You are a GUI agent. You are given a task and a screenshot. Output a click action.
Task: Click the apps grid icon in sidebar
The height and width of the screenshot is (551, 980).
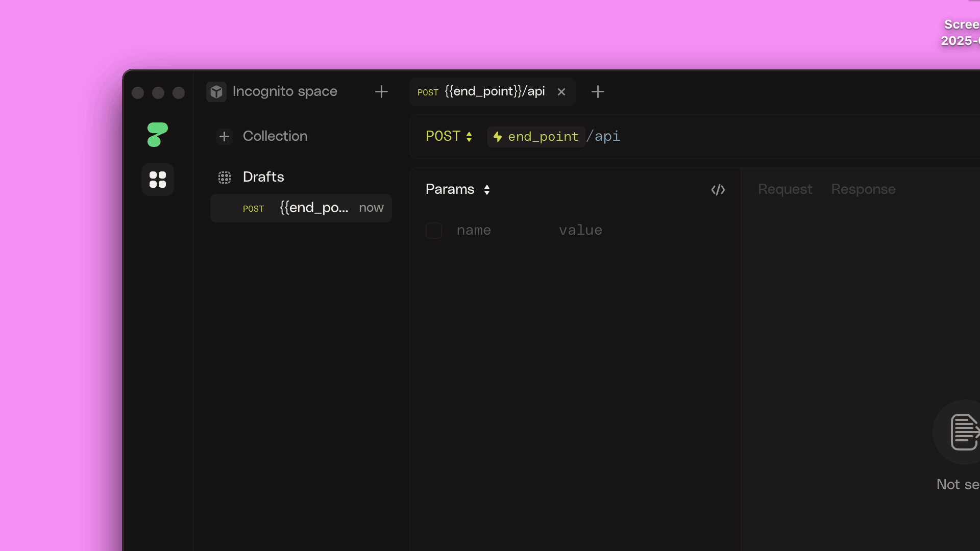tap(158, 180)
